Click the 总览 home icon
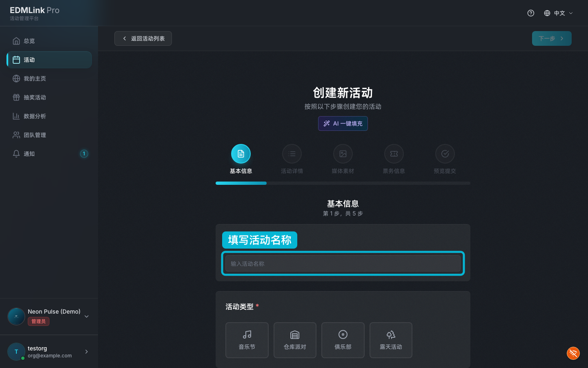This screenshot has height=368, width=588. tap(16, 41)
